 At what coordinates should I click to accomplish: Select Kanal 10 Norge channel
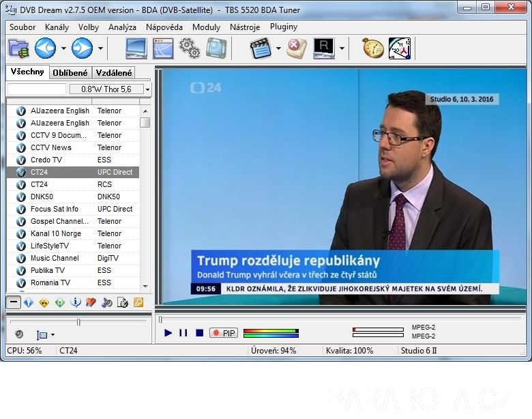pyautogui.click(x=73, y=233)
